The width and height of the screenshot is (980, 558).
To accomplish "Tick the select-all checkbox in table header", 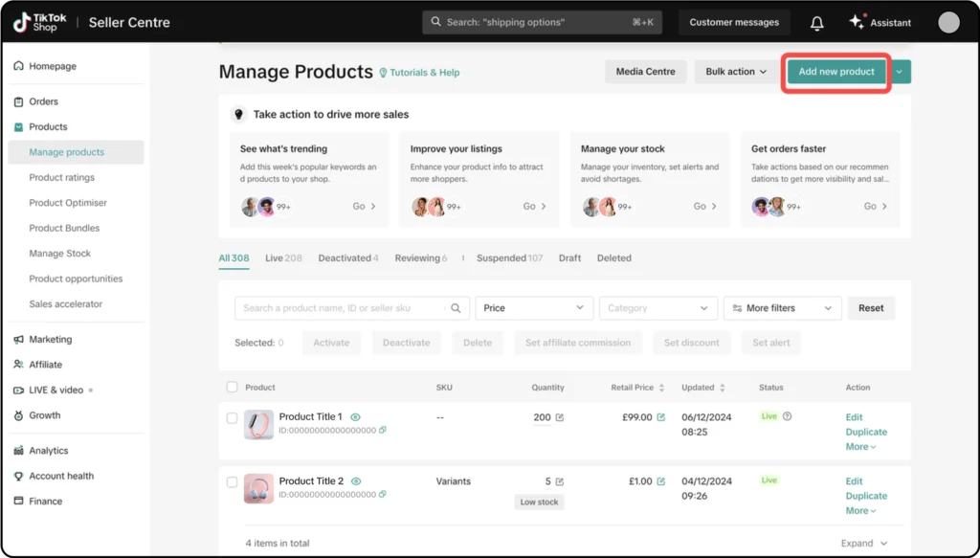I will [232, 388].
